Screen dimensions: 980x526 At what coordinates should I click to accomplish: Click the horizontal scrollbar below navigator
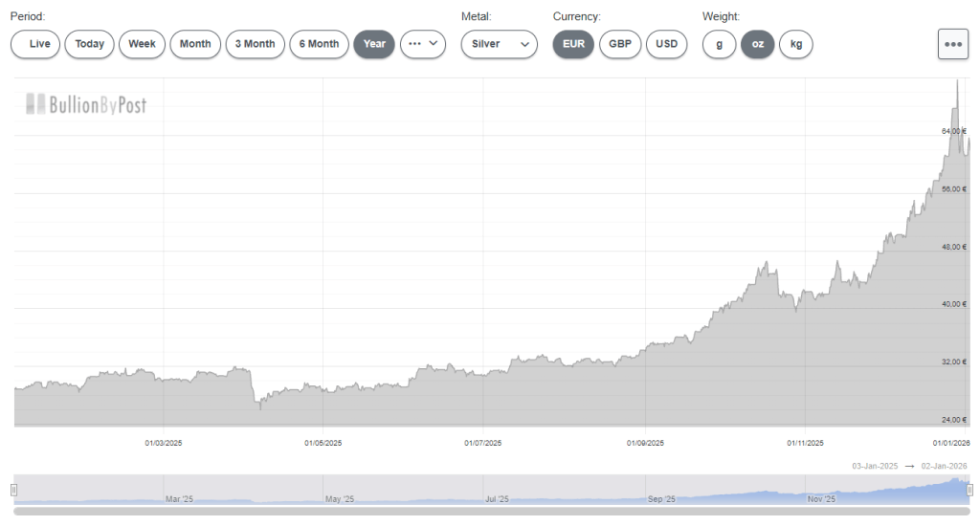tap(491, 512)
